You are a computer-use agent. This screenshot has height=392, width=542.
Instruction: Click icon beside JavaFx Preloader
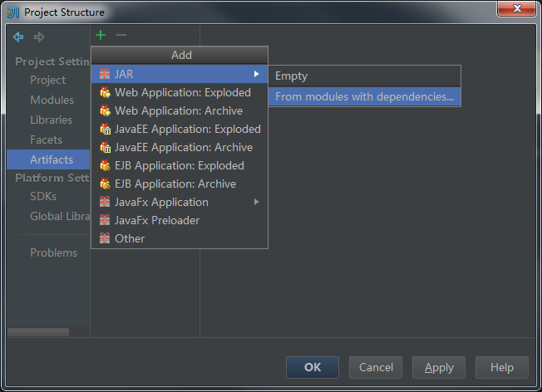[105, 220]
